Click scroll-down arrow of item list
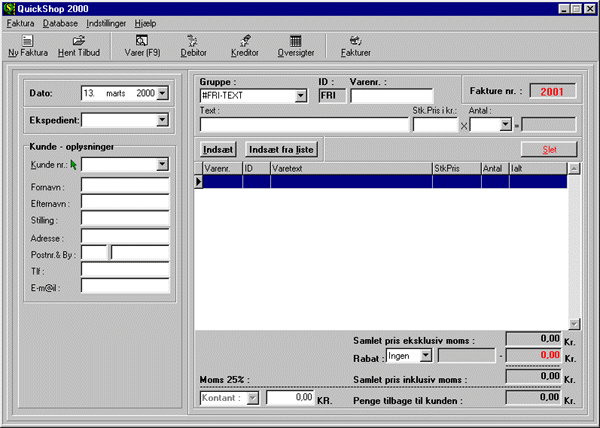Image resolution: width=600 pixels, height=428 pixels. pos(574,324)
